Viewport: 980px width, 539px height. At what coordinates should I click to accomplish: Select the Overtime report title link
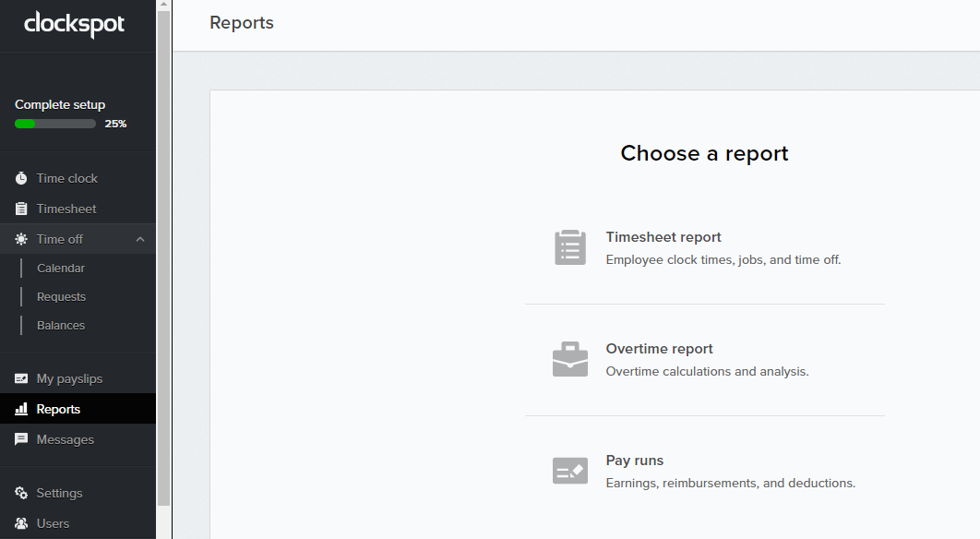[659, 349]
